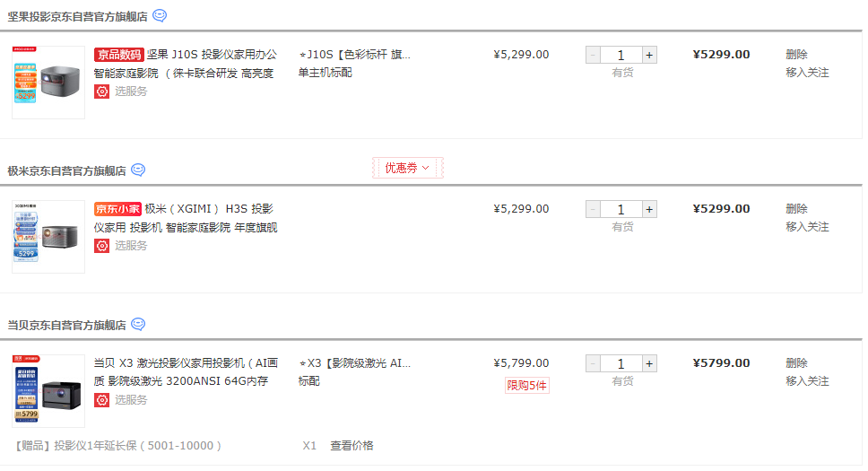Click 查看价格 for the gift warranty
The image size is (868, 471).
(x=352, y=446)
